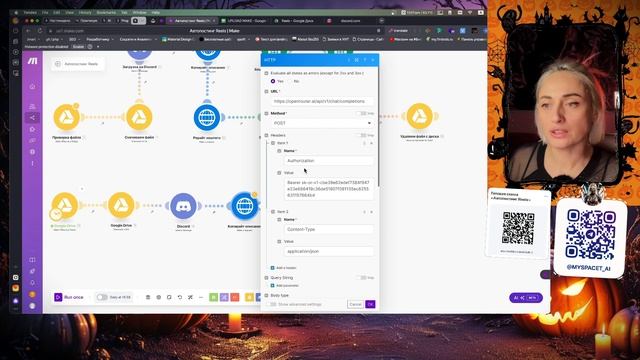The width and height of the screenshot is (640, 360).
Task: Open the options menu icon in HTTP panel header
Action: click(x=349, y=60)
